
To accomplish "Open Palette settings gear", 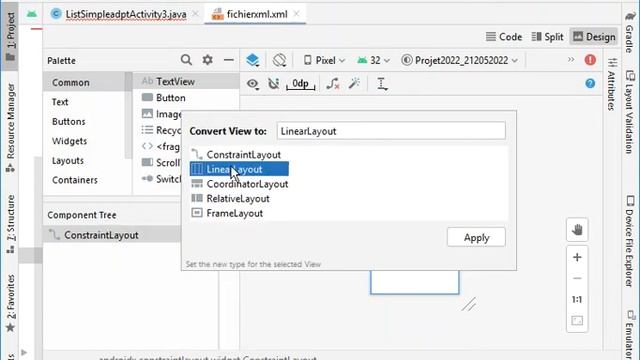I will pos(207,60).
